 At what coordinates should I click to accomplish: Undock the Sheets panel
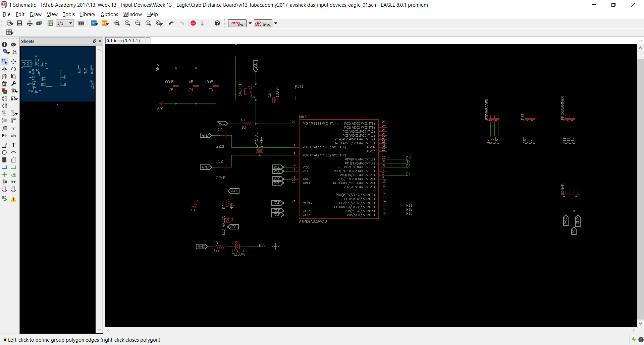[95, 41]
